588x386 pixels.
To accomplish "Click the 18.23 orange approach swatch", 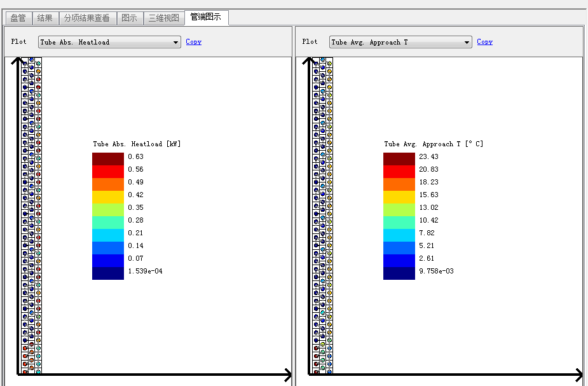I will point(399,184).
